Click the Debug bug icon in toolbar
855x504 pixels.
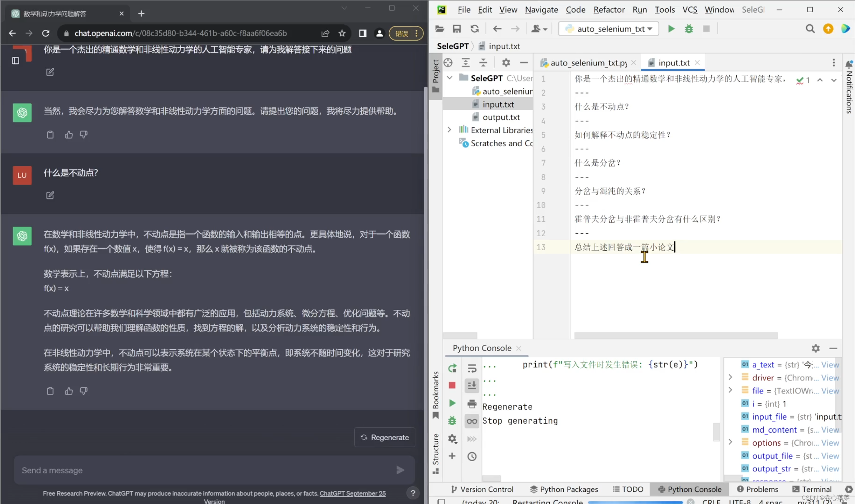[689, 29]
